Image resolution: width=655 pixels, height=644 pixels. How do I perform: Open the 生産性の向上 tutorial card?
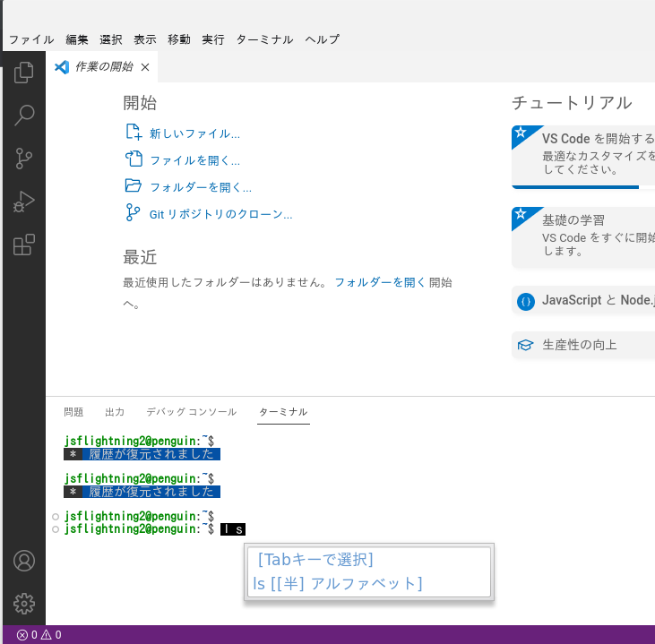point(583,345)
